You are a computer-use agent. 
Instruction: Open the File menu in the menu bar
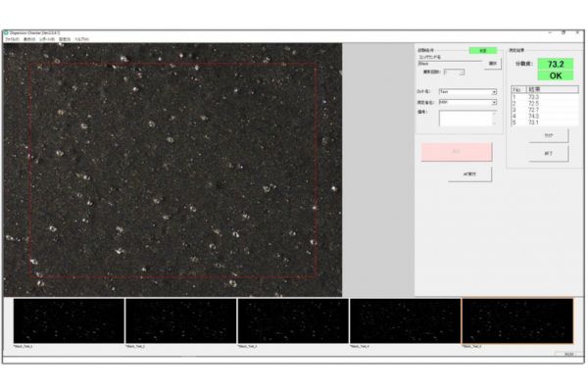click(11, 39)
